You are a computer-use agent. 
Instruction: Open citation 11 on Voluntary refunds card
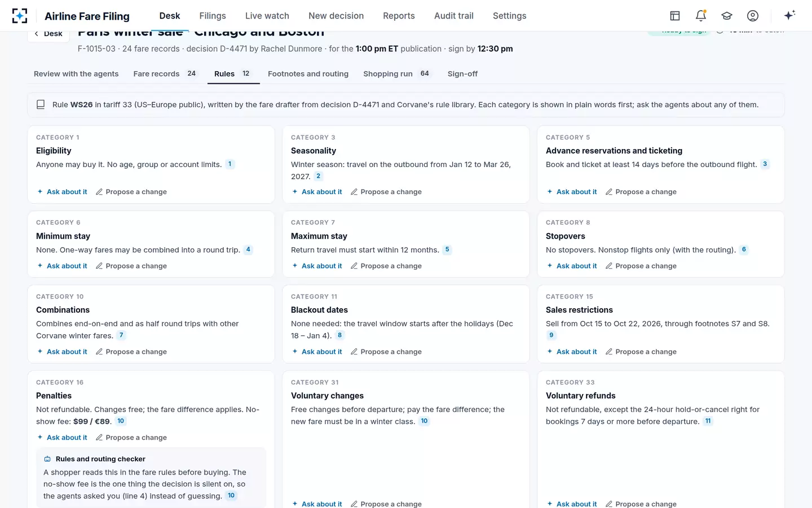708,421
